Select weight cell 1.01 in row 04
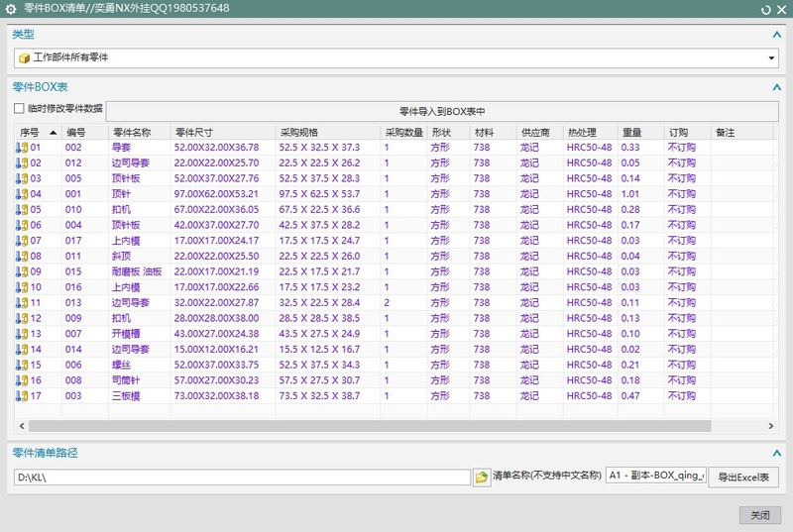 tap(630, 194)
